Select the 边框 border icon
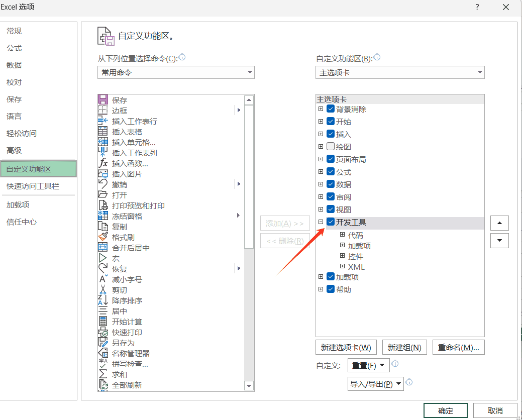The height and width of the screenshot is (420, 522). click(103, 110)
